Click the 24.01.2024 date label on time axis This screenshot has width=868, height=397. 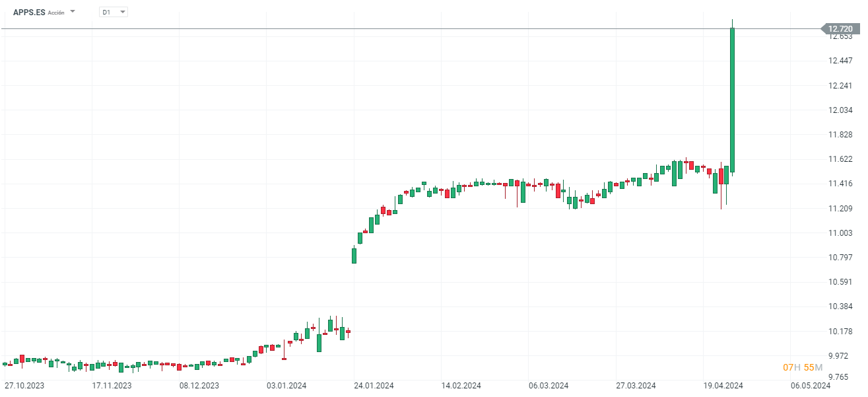[374, 386]
